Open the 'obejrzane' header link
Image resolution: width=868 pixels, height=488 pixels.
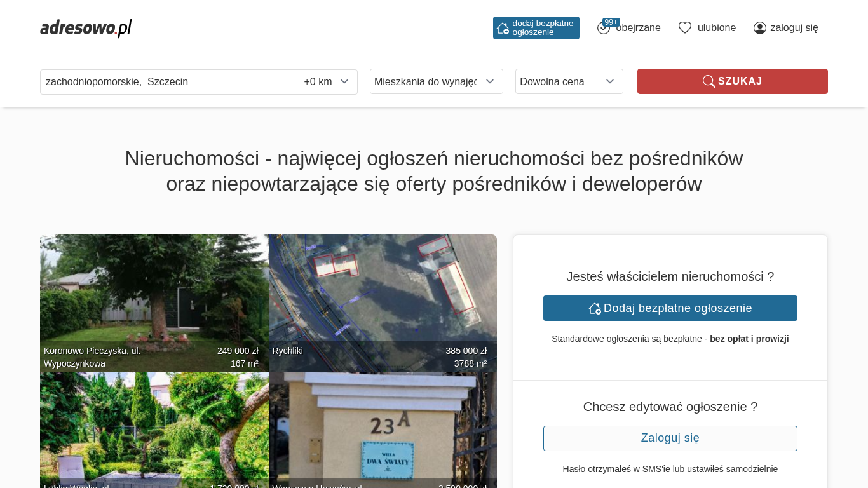click(x=638, y=28)
